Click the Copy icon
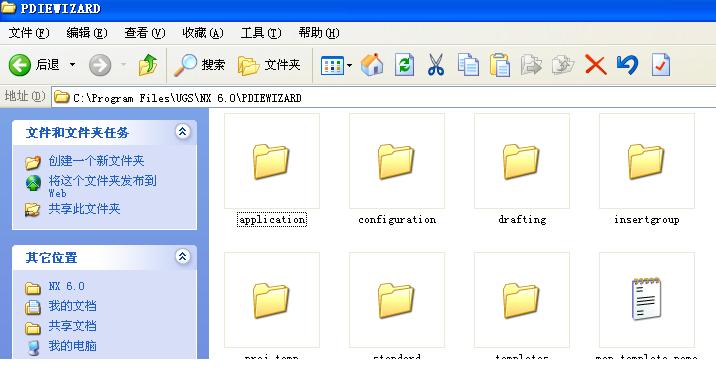The width and height of the screenshot is (716, 370). [468, 65]
